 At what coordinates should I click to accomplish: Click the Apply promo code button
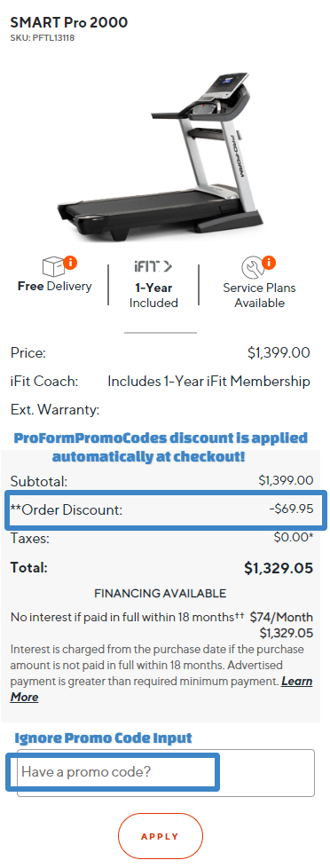[161, 836]
